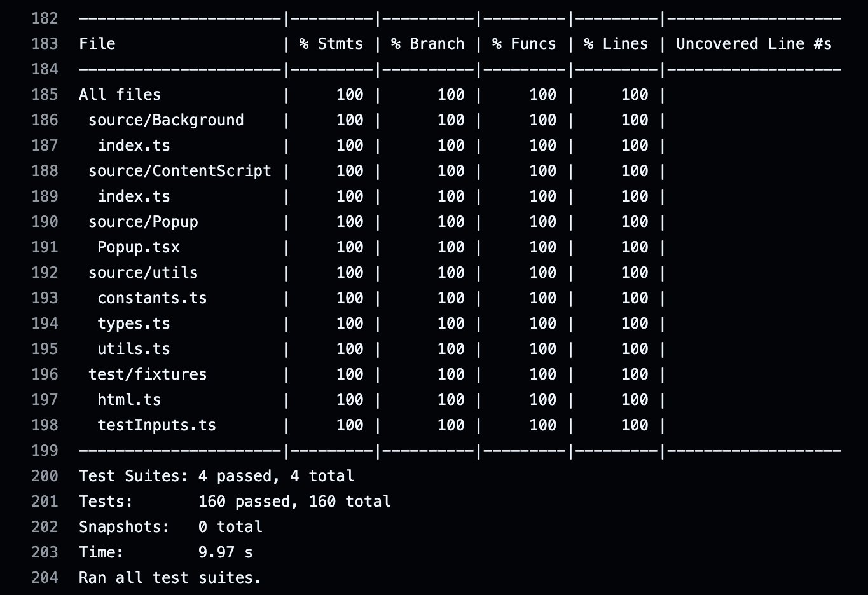Click the types.ts file entry
Viewport: 868px width, 595px height.
134,323
